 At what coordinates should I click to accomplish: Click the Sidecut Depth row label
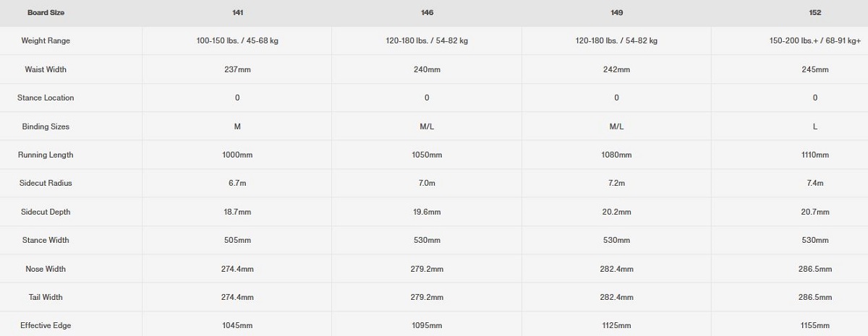click(46, 212)
